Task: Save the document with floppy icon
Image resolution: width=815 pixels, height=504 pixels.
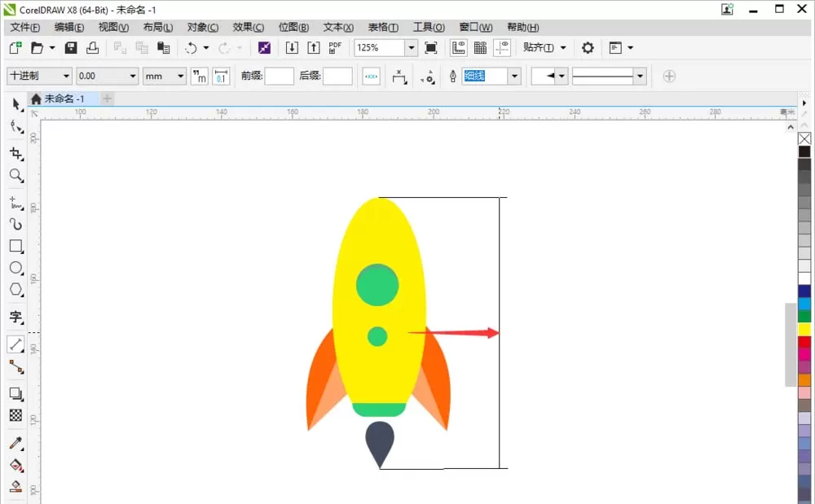Action: click(71, 48)
